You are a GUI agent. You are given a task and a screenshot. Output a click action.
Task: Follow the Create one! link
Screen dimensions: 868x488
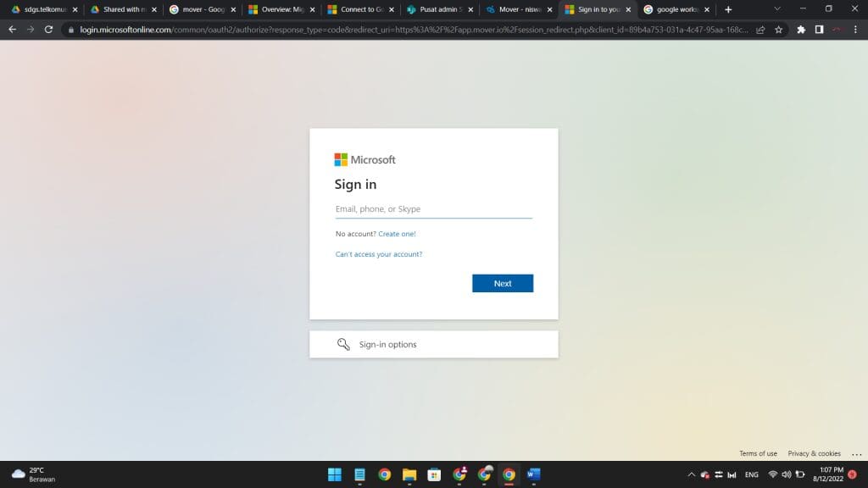(397, 234)
